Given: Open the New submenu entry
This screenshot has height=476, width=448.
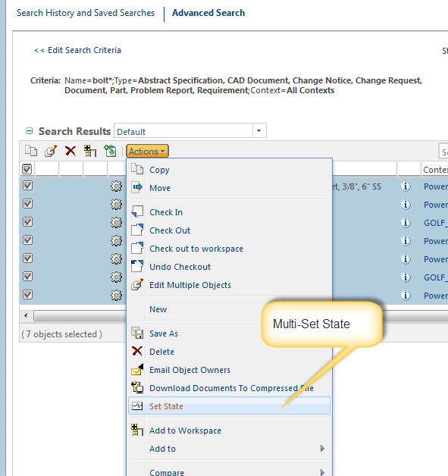Looking at the screenshot, I should click(x=229, y=309).
